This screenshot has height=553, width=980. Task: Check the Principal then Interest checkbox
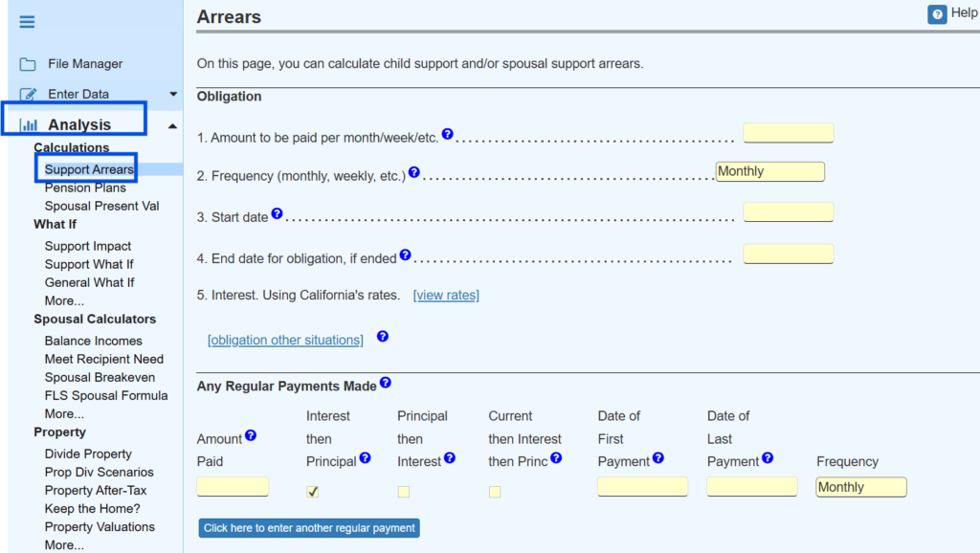[x=404, y=492]
